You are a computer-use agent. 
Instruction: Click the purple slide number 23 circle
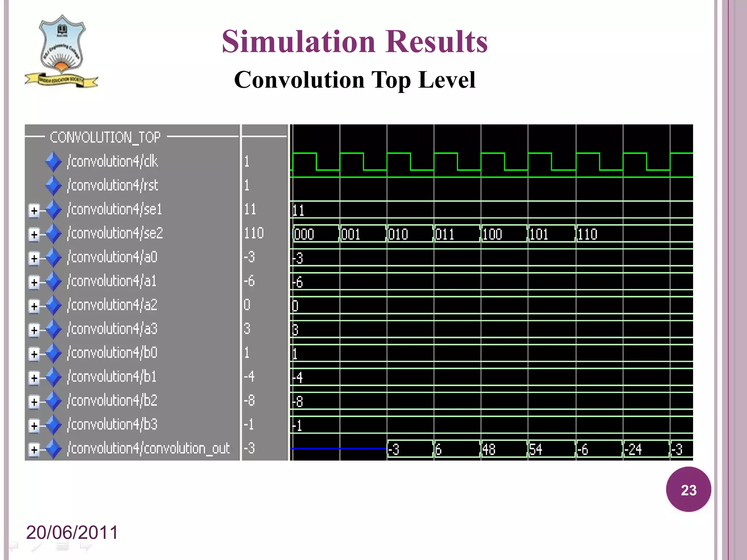click(688, 490)
